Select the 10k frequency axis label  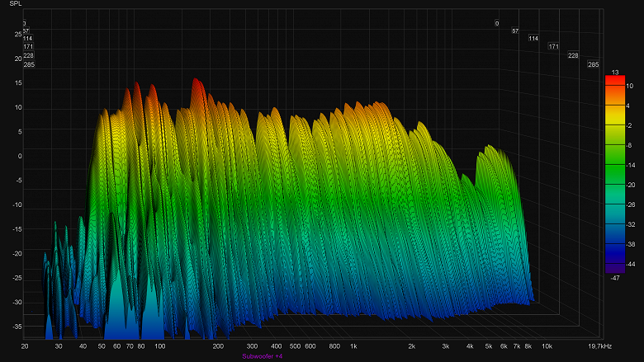(547, 346)
